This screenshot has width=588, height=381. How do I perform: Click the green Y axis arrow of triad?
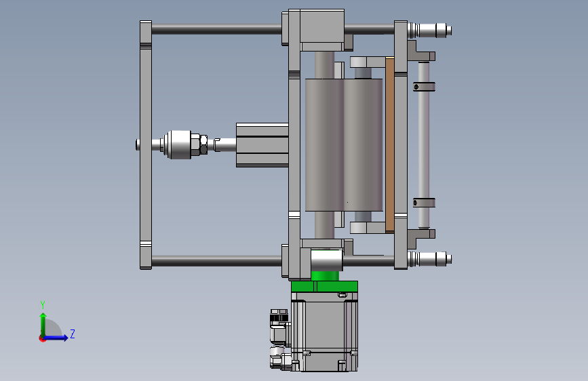pyautogui.click(x=43, y=324)
